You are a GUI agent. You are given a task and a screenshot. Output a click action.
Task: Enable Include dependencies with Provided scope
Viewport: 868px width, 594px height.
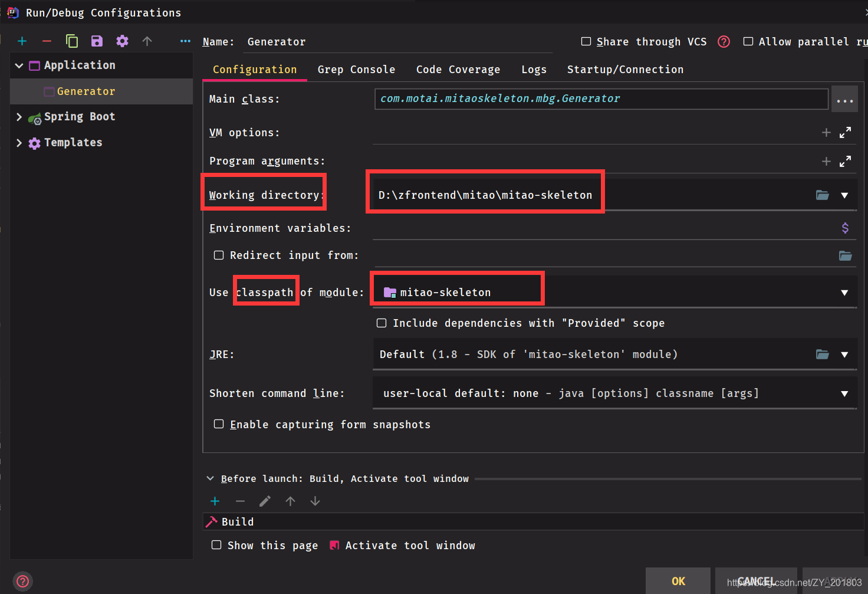click(382, 323)
